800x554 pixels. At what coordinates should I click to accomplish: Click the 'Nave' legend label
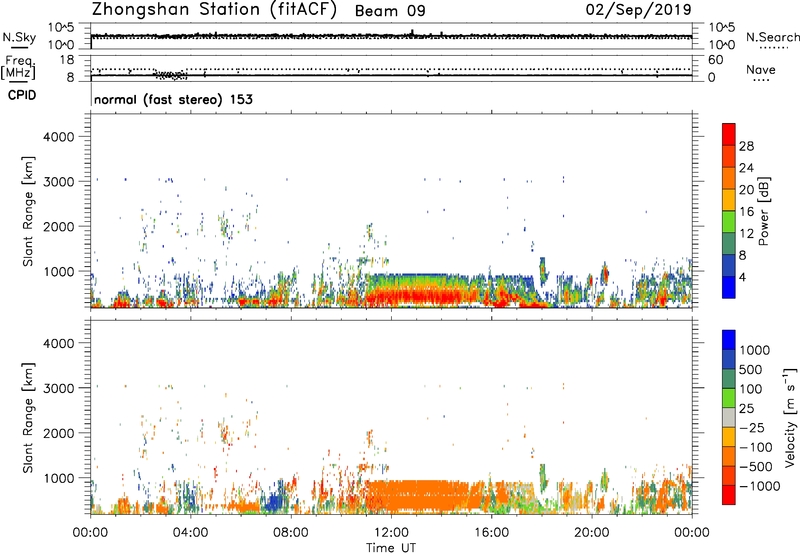point(761,69)
